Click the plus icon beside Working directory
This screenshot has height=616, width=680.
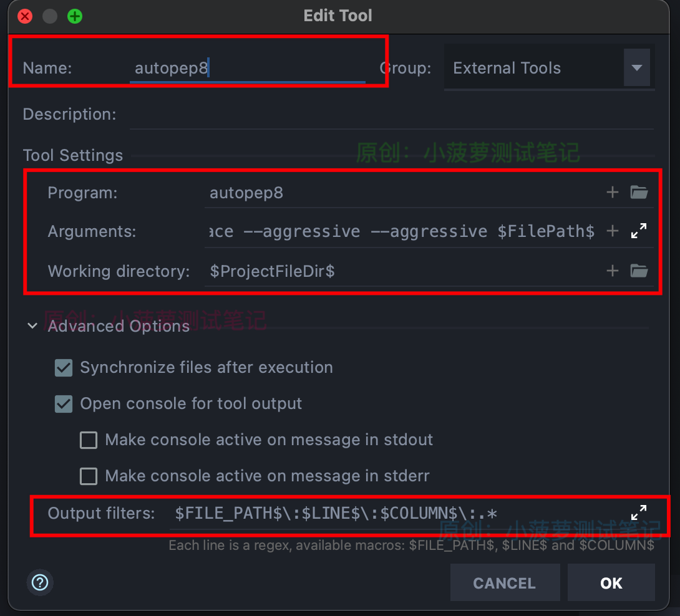612,271
